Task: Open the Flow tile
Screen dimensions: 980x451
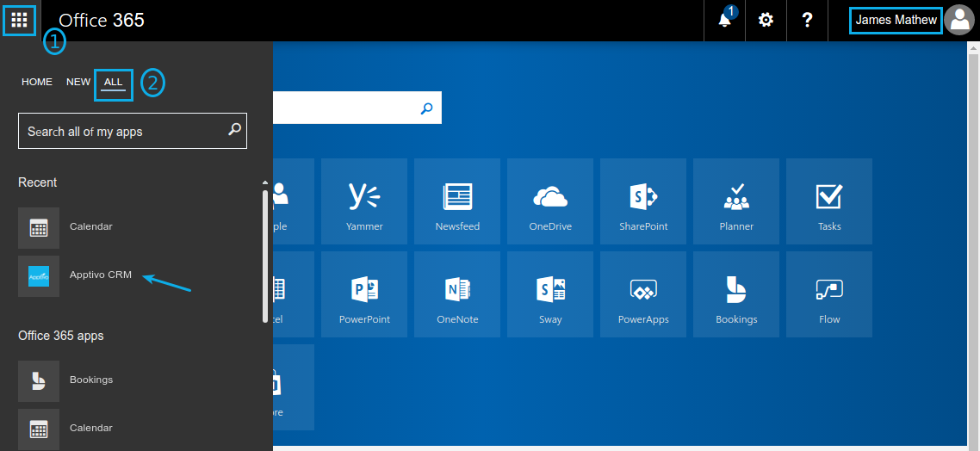Action: tap(829, 294)
